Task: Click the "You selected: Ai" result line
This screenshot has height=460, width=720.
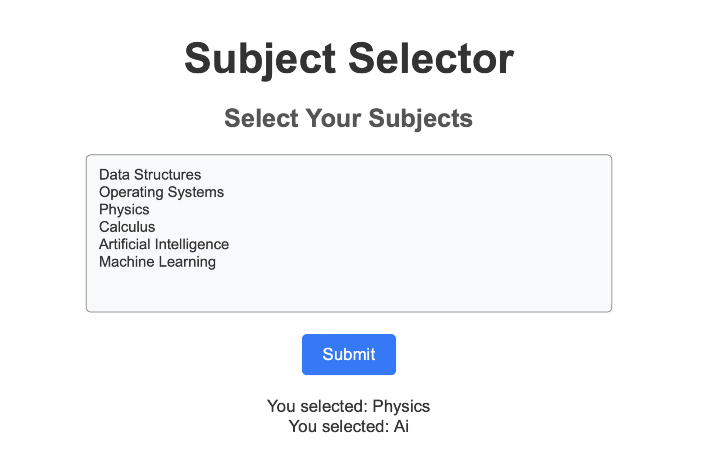Action: [x=348, y=426]
